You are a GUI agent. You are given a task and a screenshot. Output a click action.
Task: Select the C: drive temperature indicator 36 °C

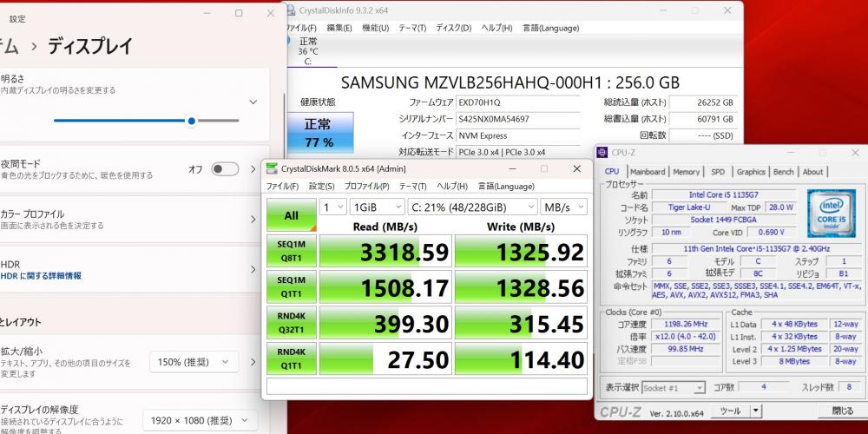coord(308,51)
